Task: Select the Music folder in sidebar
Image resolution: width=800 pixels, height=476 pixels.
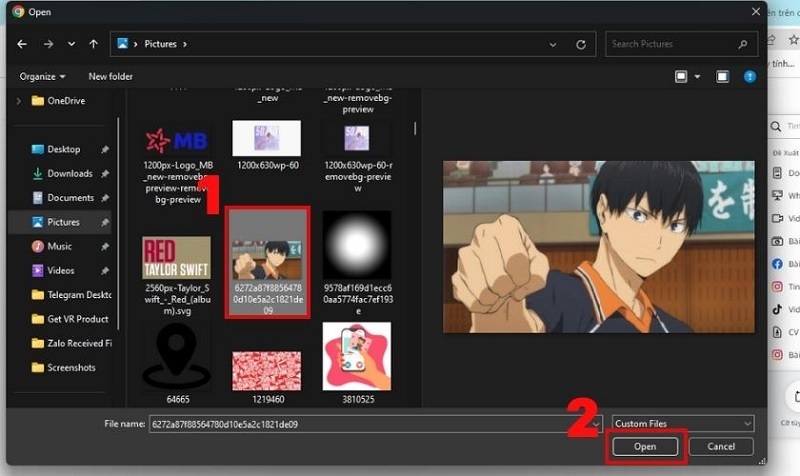Action: pyautogui.click(x=59, y=246)
